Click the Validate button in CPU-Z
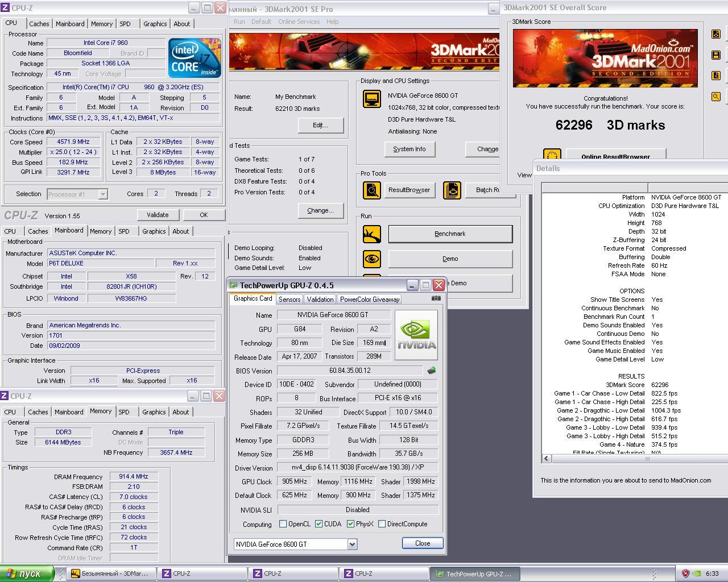Image resolution: width=728 pixels, height=582 pixels. (158, 215)
